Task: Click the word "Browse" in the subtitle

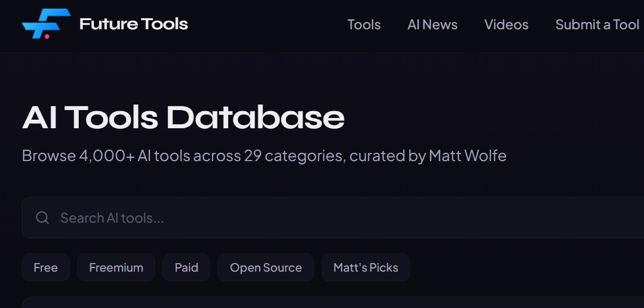Action: tap(49, 156)
